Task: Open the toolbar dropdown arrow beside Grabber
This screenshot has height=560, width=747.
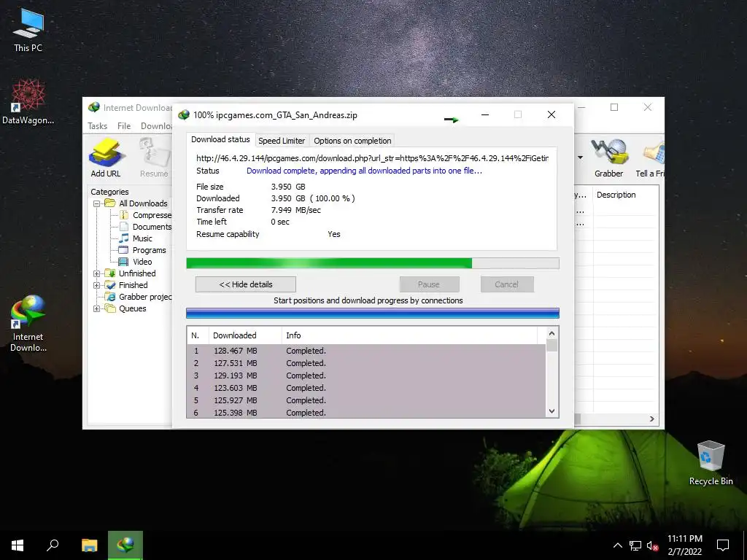Action: (580, 157)
